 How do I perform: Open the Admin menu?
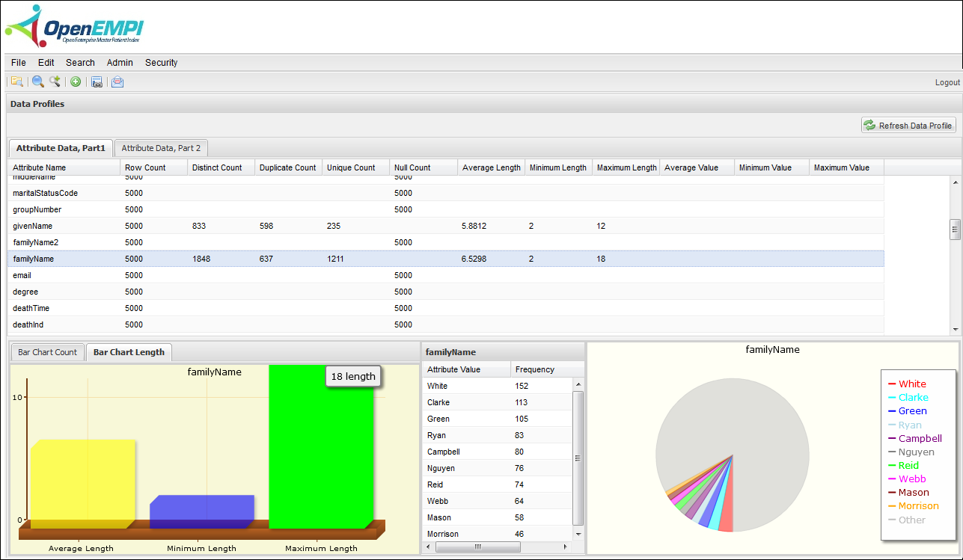tap(120, 63)
